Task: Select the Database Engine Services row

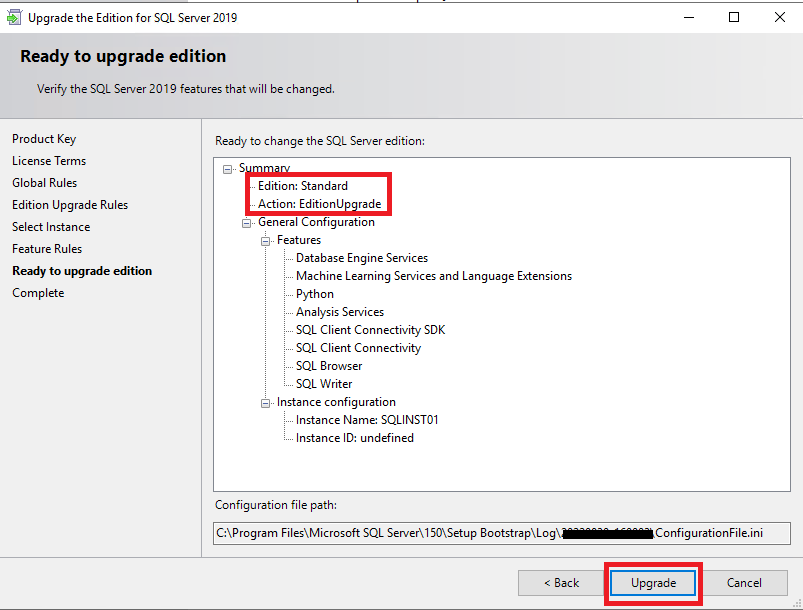Action: [362, 258]
